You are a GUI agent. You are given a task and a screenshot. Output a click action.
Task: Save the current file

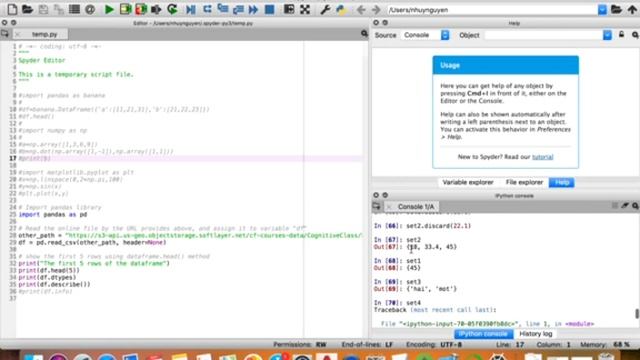click(x=43, y=9)
